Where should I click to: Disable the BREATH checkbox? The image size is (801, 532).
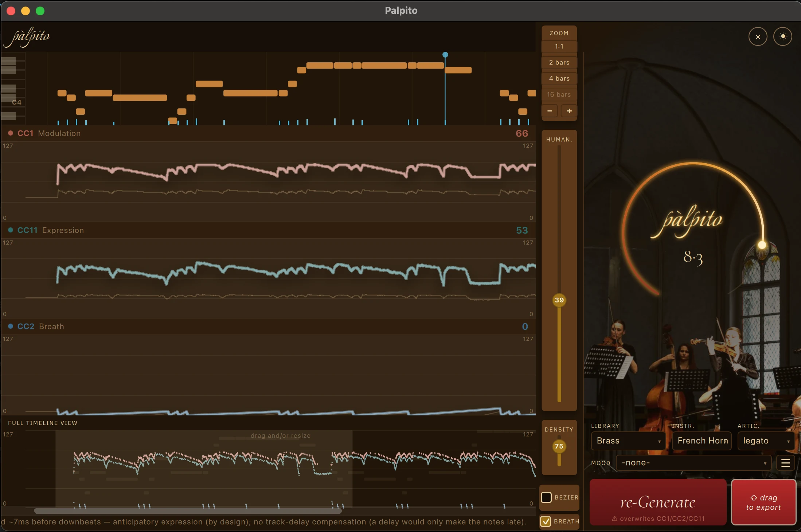[546, 521]
